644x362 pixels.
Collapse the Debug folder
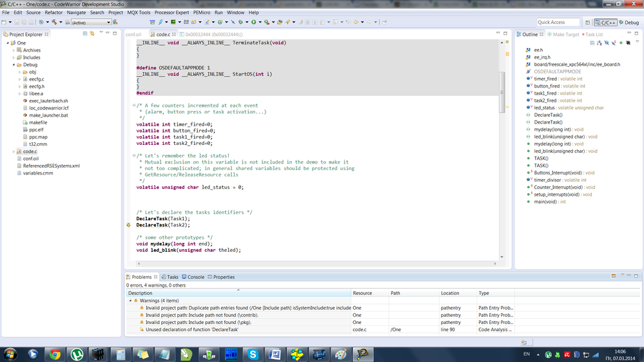point(14,64)
